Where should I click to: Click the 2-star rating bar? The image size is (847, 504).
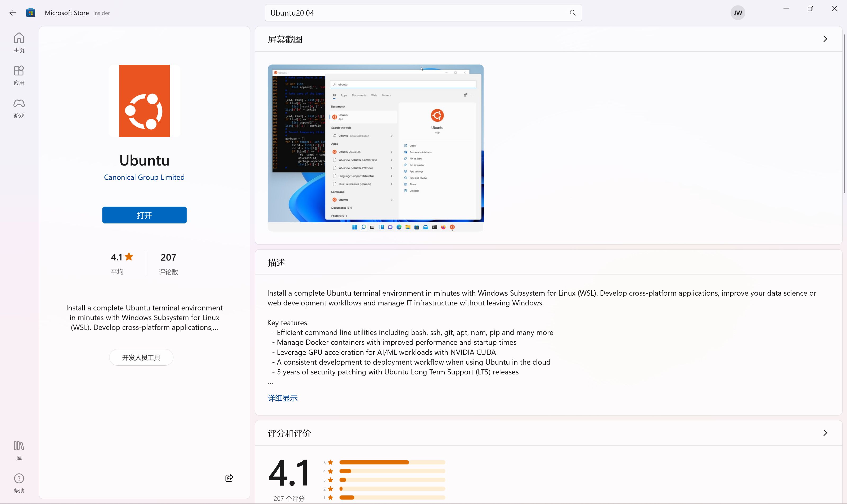tap(392, 489)
